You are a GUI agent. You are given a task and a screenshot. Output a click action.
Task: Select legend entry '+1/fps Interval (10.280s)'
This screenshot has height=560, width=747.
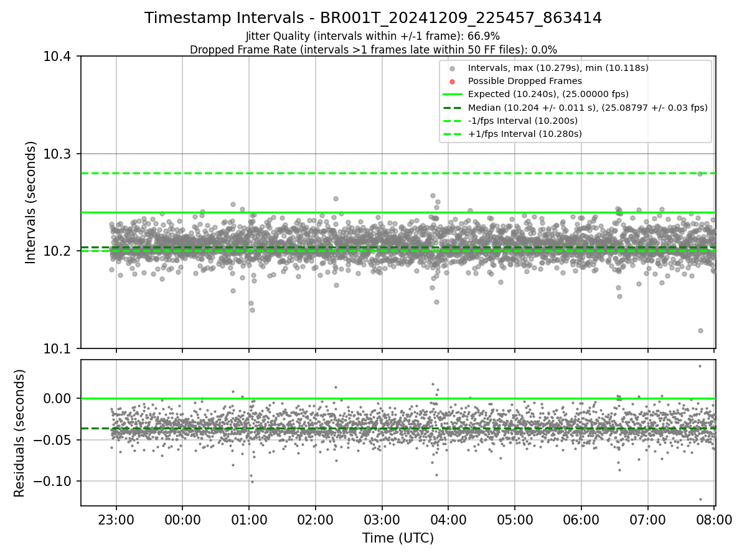click(x=525, y=134)
